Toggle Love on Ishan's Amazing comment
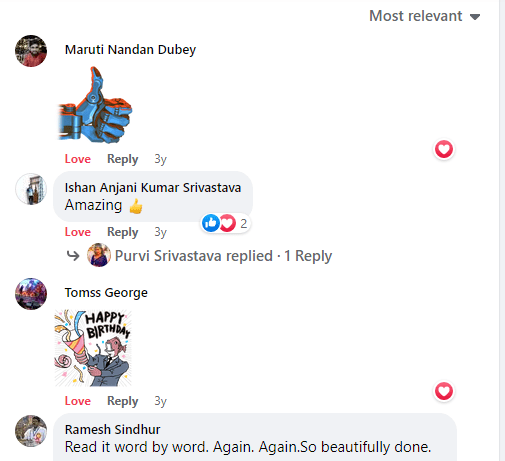 pyautogui.click(x=78, y=232)
